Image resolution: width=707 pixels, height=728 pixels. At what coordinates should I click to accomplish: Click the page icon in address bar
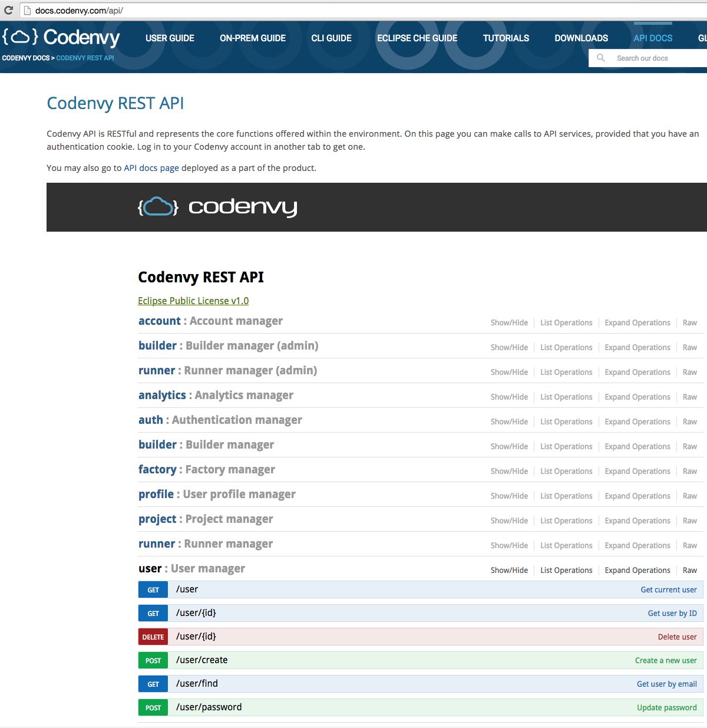pyautogui.click(x=27, y=10)
